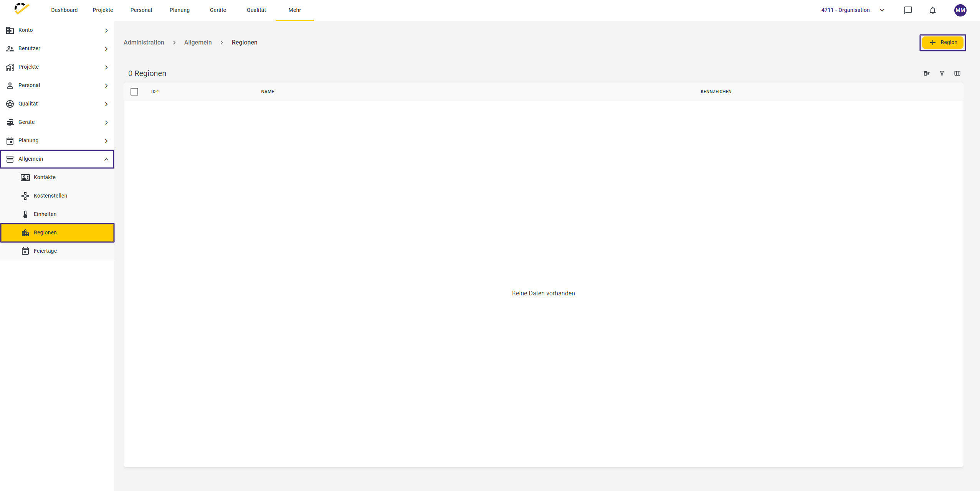This screenshot has width=980, height=491.
Task: Open Feiertage in the sidebar
Action: pyautogui.click(x=57, y=251)
